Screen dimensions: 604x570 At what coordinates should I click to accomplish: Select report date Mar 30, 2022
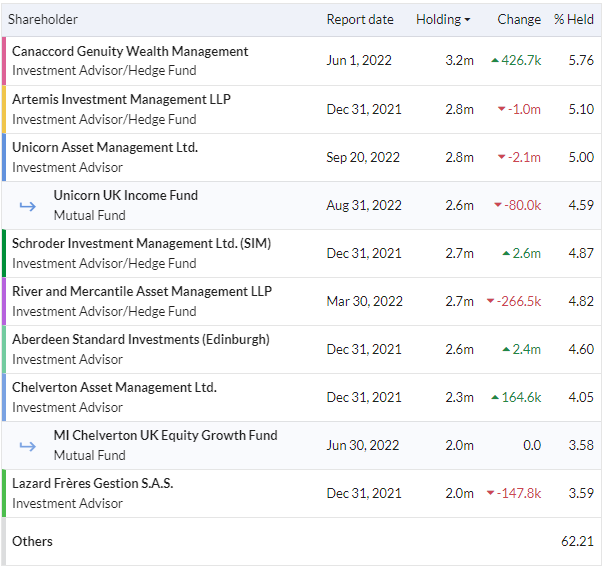tap(364, 301)
